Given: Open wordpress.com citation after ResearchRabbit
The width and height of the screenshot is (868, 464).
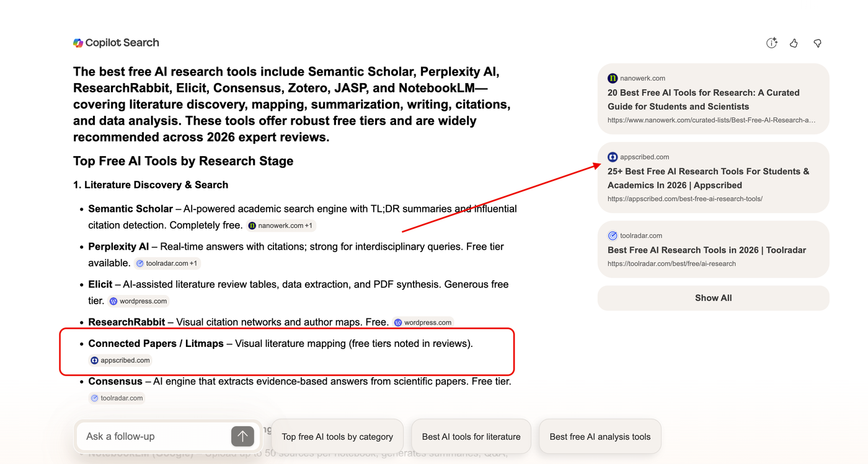Looking at the screenshot, I should pyautogui.click(x=423, y=322).
